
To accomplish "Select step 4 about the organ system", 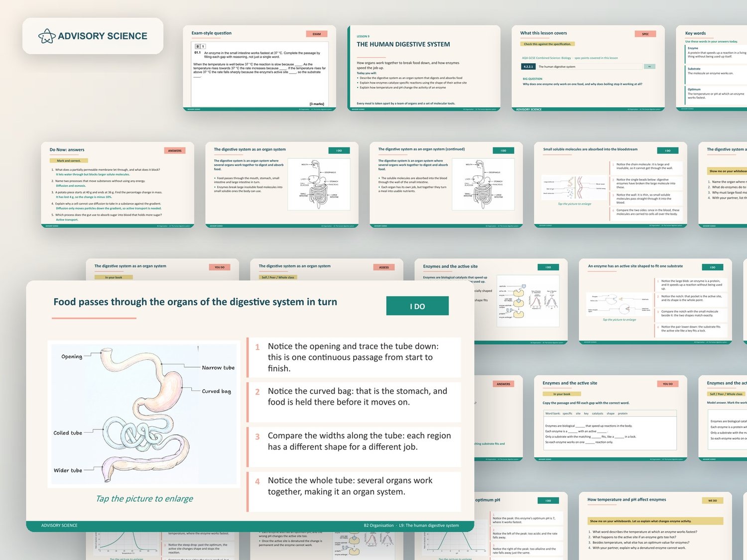I will point(354,492).
